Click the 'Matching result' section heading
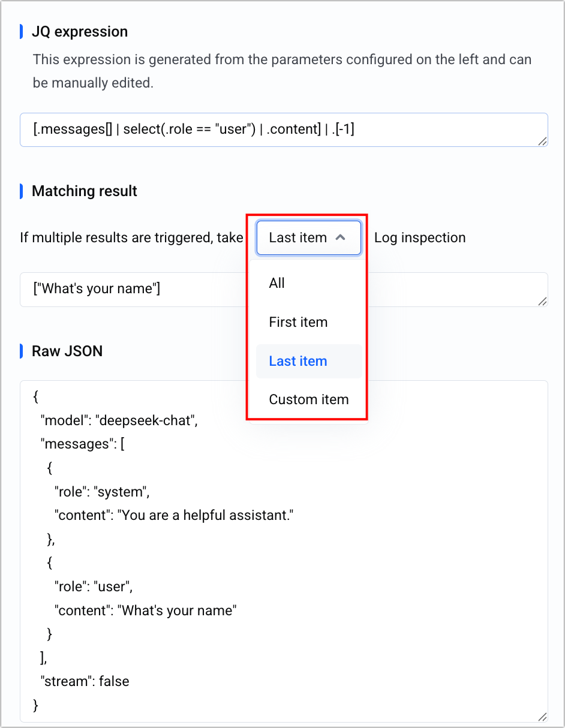This screenshot has height=728, width=565. (x=85, y=191)
